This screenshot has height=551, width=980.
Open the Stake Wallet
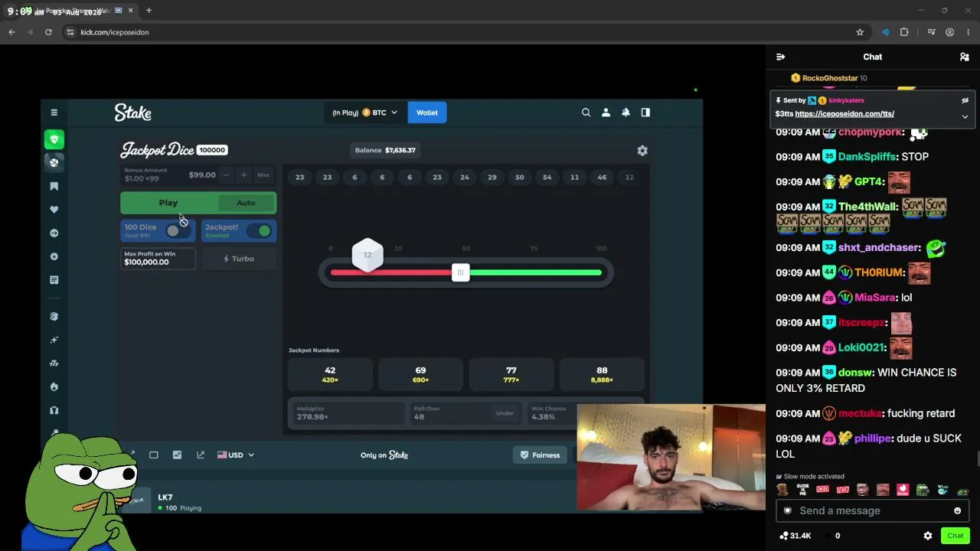(x=427, y=112)
